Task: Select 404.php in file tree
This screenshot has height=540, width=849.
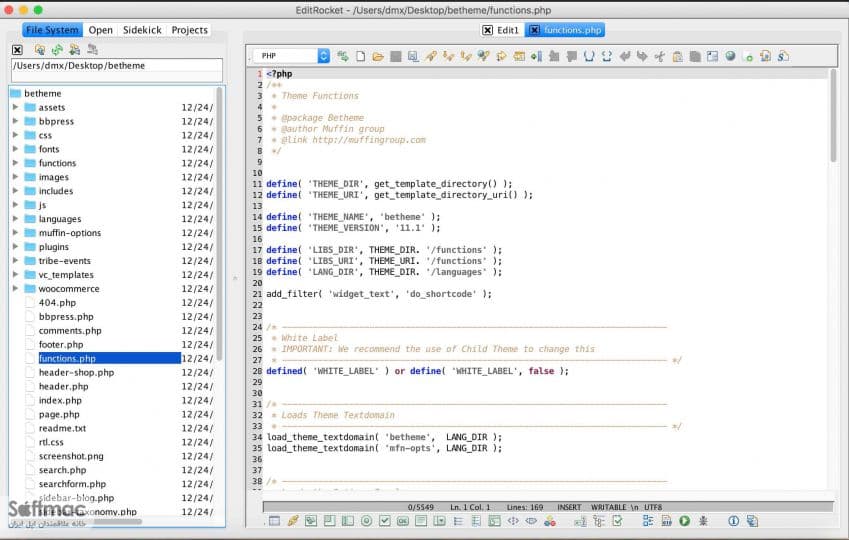Action: [57, 303]
